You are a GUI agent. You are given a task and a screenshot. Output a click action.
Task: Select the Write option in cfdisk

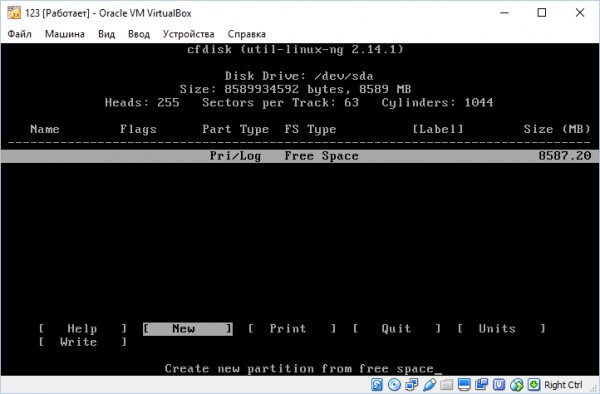tap(83, 342)
